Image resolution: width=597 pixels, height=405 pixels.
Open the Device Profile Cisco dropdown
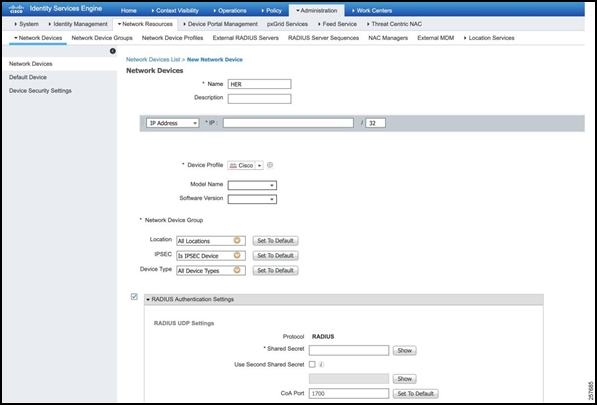(245, 166)
